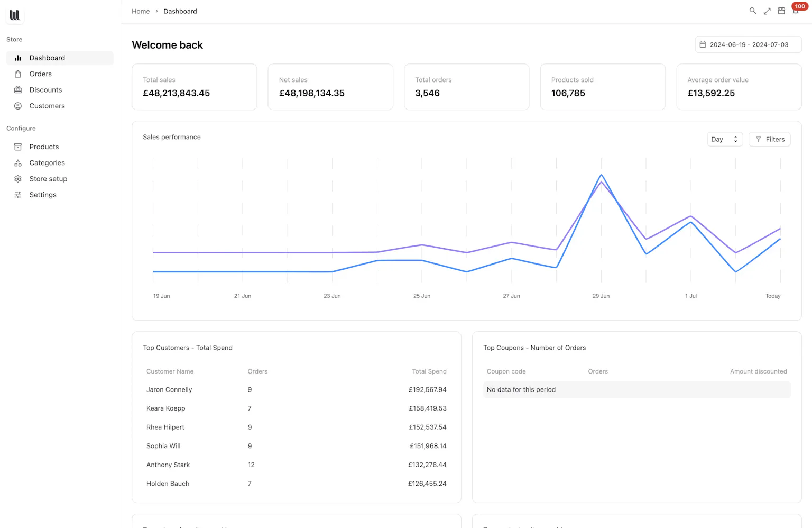This screenshot has width=812, height=528.
Task: Click Amount discounted column header
Action: tap(759, 371)
